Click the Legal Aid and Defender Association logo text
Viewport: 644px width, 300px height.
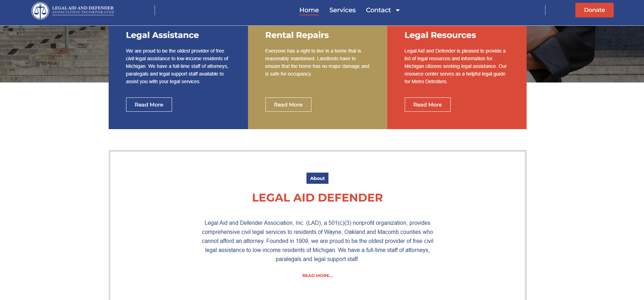(x=83, y=10)
